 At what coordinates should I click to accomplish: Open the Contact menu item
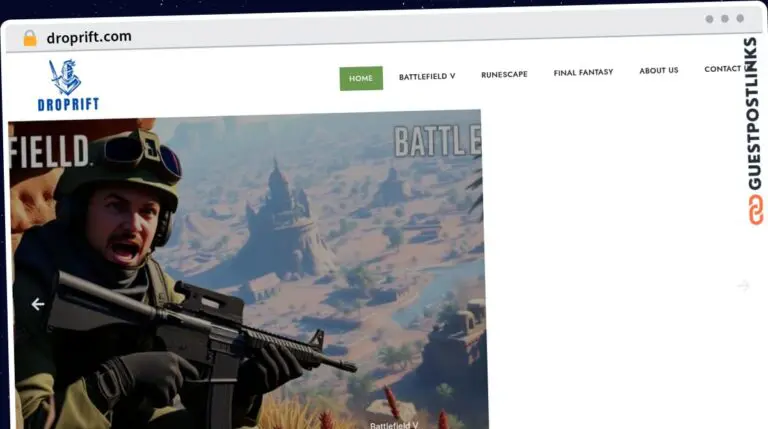point(722,69)
